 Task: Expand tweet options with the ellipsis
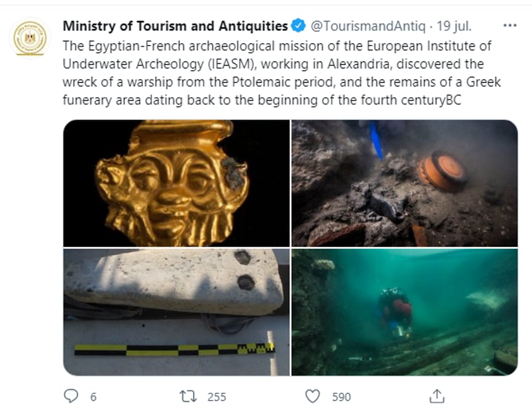pyautogui.click(x=510, y=25)
